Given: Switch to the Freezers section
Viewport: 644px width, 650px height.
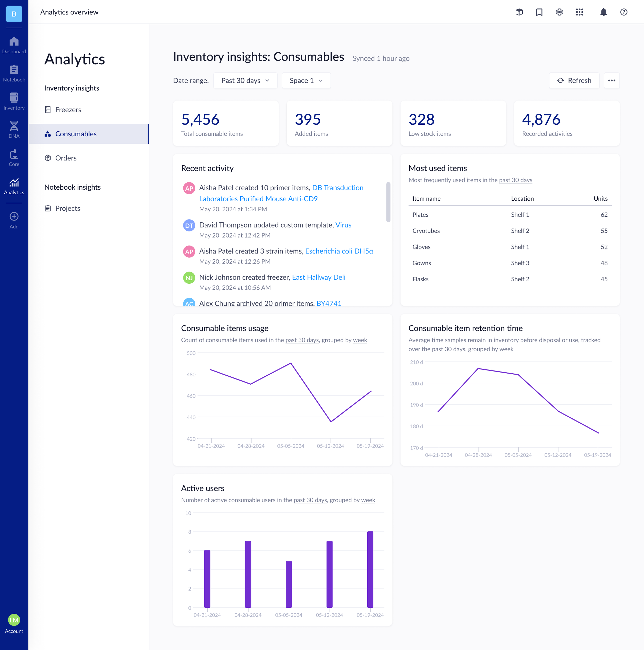Looking at the screenshot, I should pyautogui.click(x=68, y=109).
